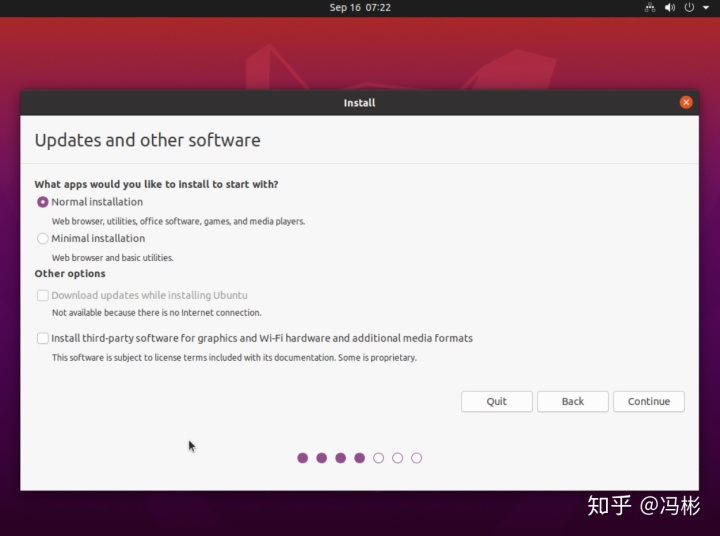Tick Download updates while installing Ubuntu
The width and height of the screenshot is (720, 536).
click(x=43, y=295)
